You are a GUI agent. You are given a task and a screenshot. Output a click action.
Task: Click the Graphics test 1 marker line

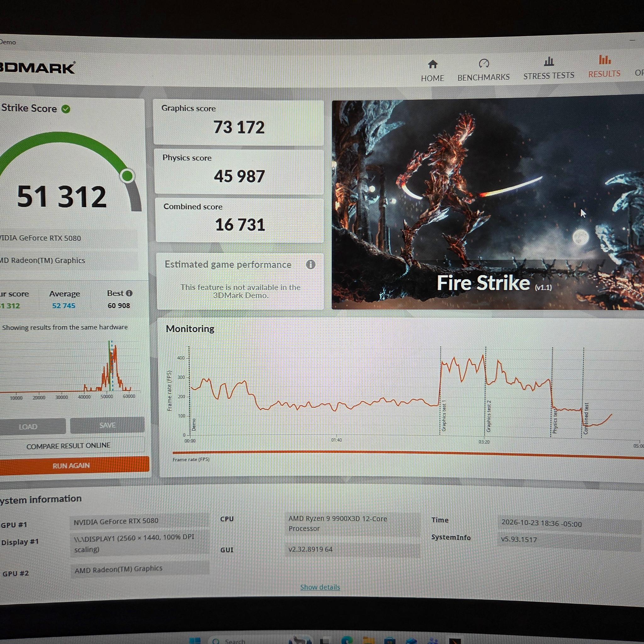pos(440,390)
